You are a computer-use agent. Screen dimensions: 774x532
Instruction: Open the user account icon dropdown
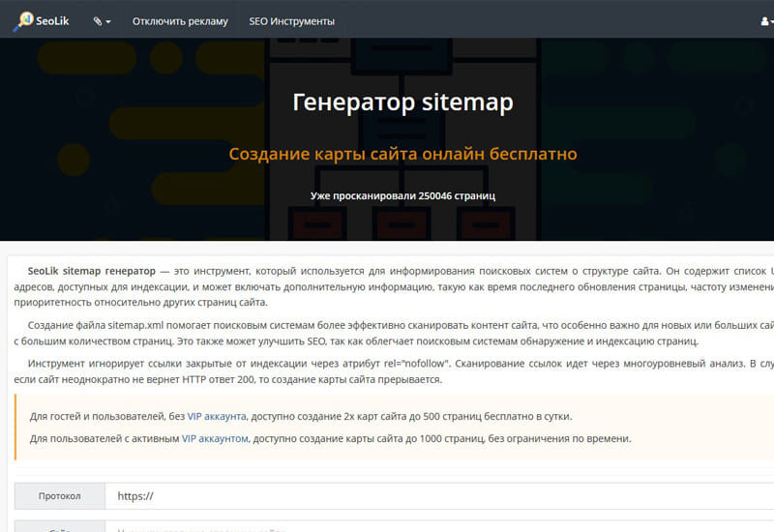click(766, 21)
